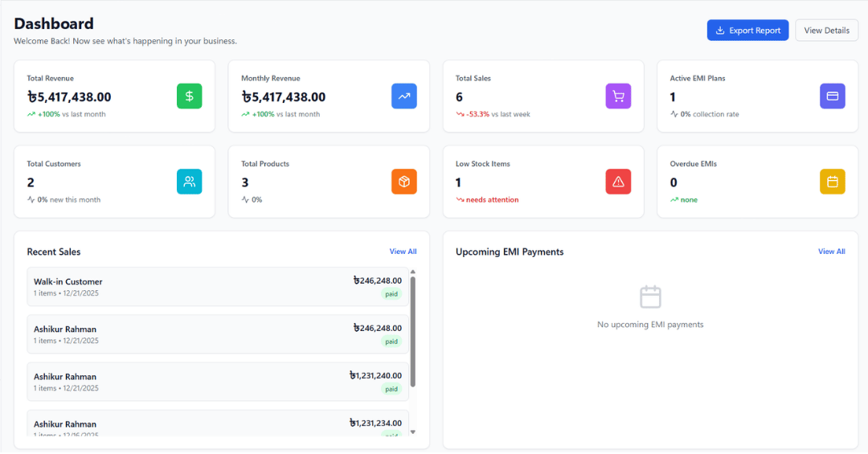Click the paid badge under ৳1,231,240.00
Screen dimensions: 868x454
click(x=391, y=389)
